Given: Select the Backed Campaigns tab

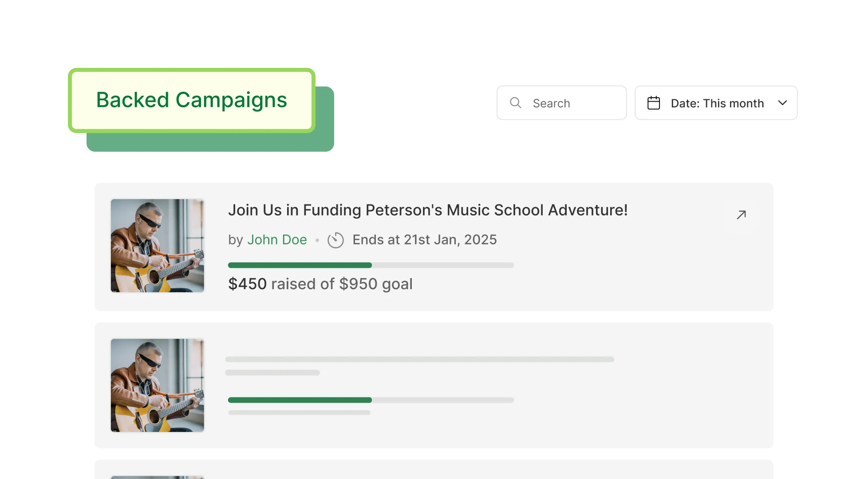Looking at the screenshot, I should 192,100.
